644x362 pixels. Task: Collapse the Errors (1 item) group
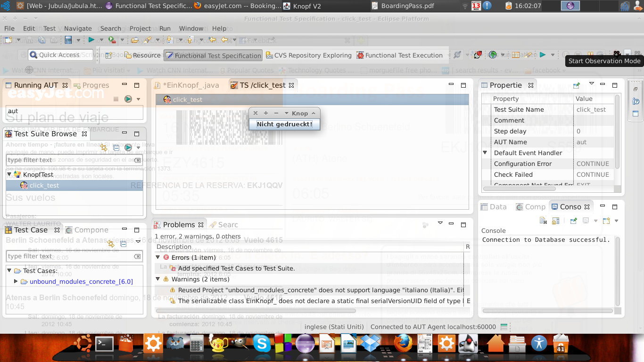click(x=158, y=257)
